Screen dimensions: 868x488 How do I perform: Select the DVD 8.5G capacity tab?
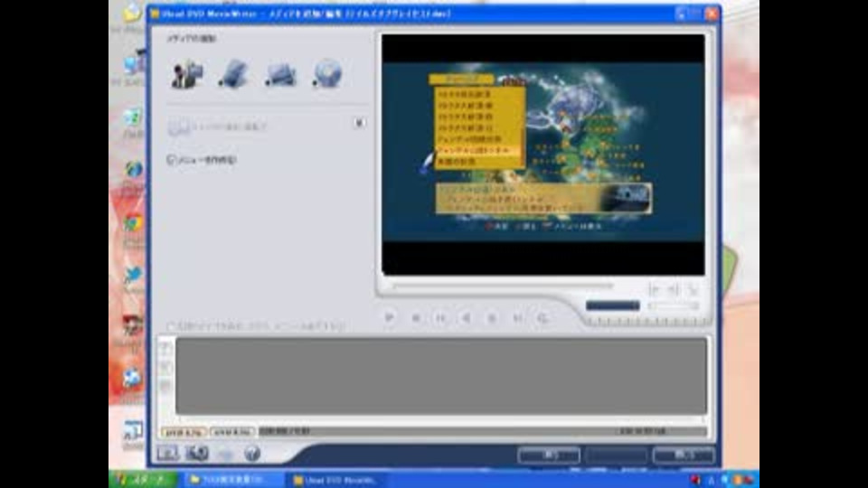(232, 432)
